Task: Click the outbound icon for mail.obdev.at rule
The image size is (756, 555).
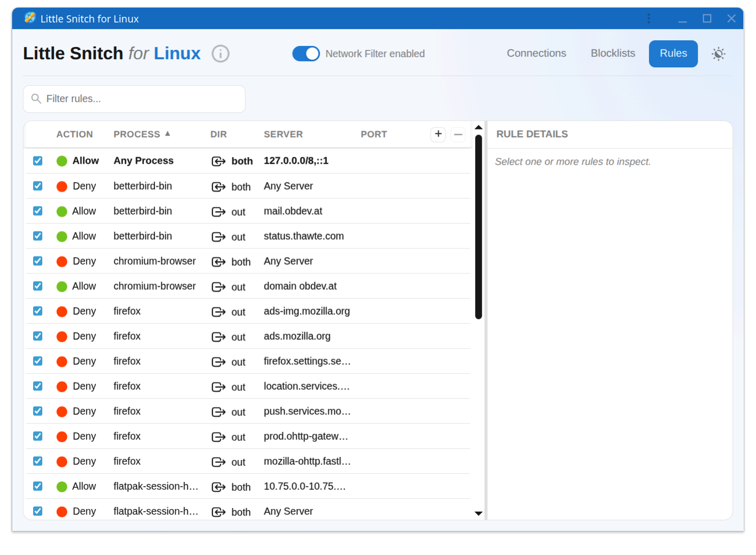Action: click(219, 212)
